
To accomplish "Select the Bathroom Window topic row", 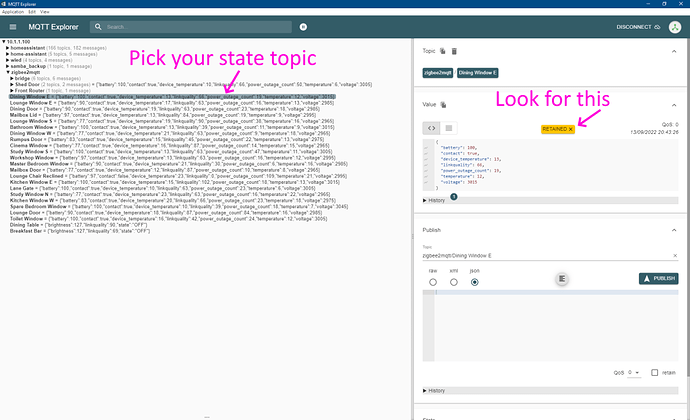I will click(x=172, y=127).
